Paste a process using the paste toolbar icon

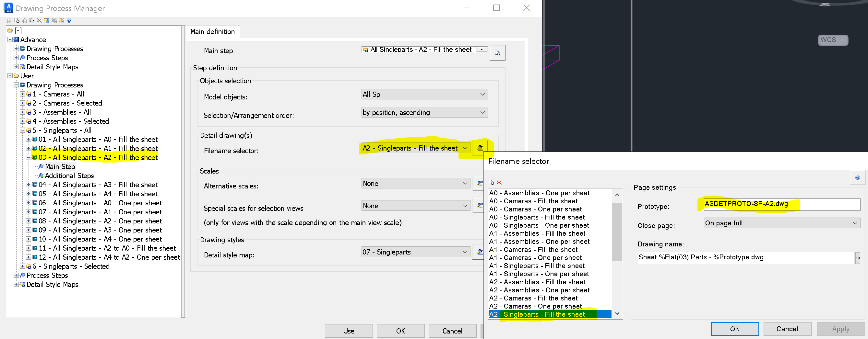[32, 20]
